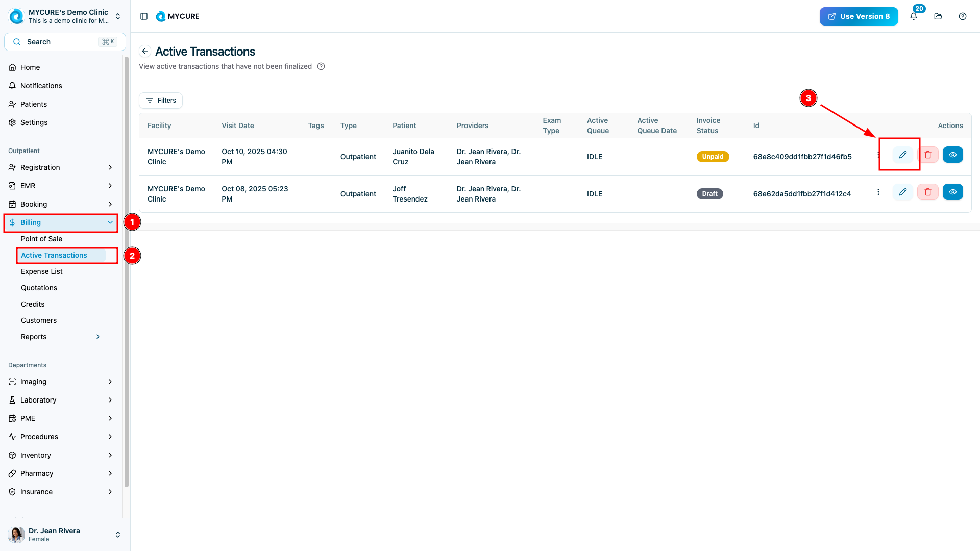Open Point of Sale menu item

(41, 239)
